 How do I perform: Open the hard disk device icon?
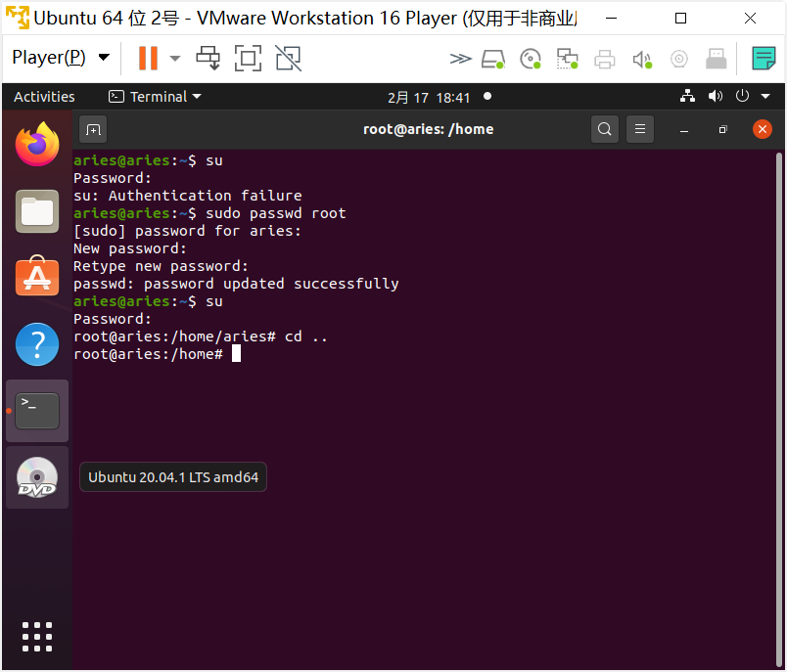pos(493,59)
